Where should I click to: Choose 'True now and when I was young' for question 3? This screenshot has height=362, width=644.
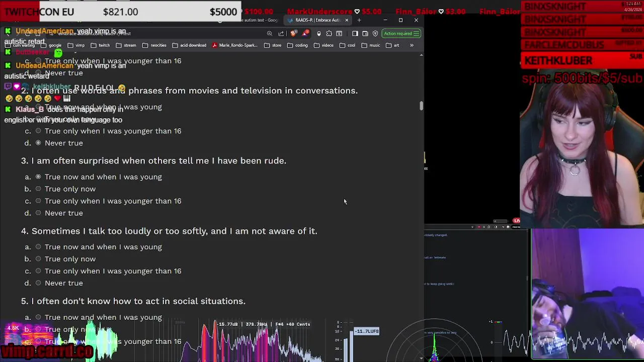point(38,177)
